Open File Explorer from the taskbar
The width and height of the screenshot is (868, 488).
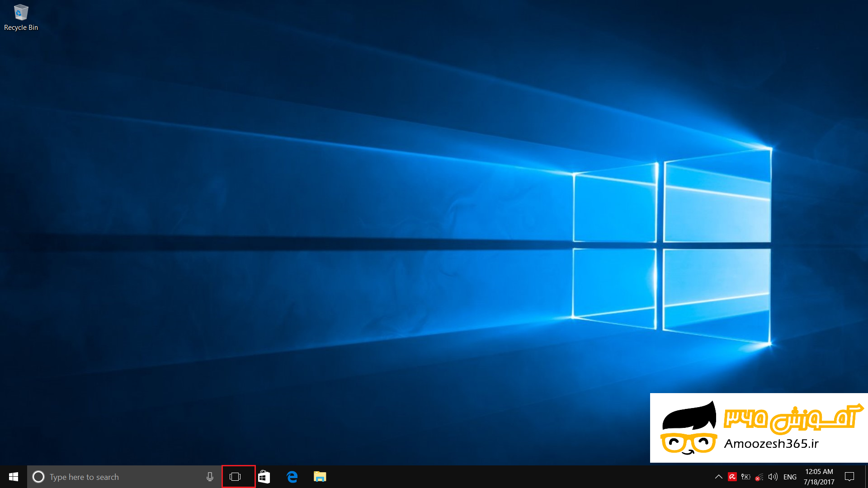pos(320,477)
